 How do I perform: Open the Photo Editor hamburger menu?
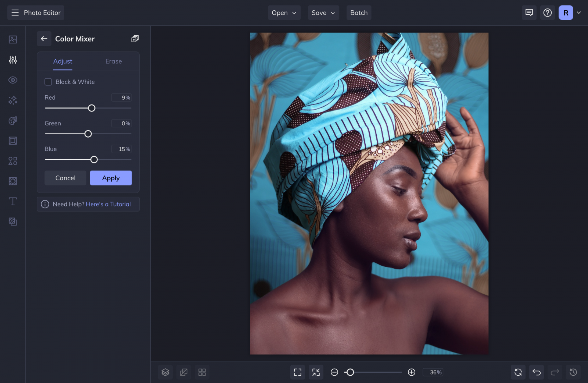(15, 13)
